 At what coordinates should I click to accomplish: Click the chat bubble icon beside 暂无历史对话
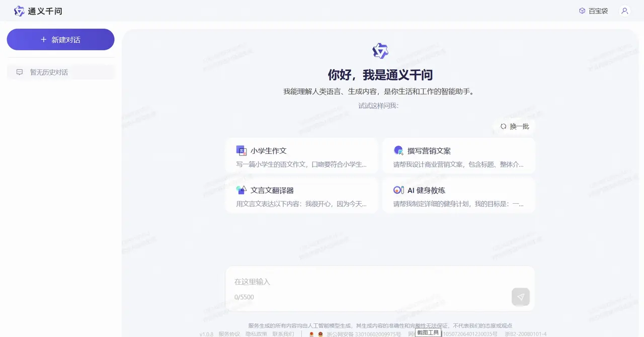pyautogui.click(x=19, y=72)
